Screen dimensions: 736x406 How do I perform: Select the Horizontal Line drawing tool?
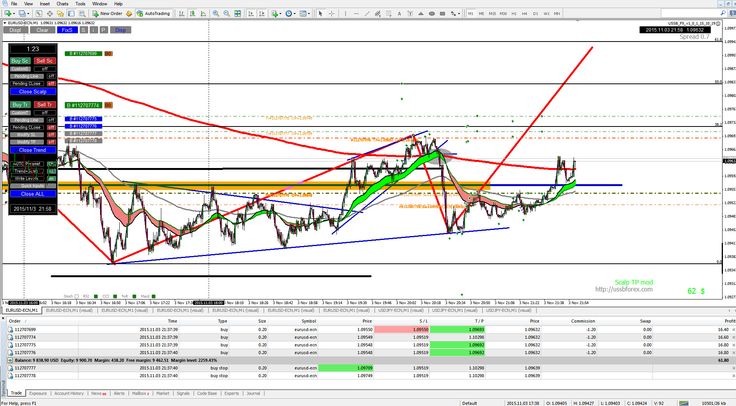(x=356, y=14)
